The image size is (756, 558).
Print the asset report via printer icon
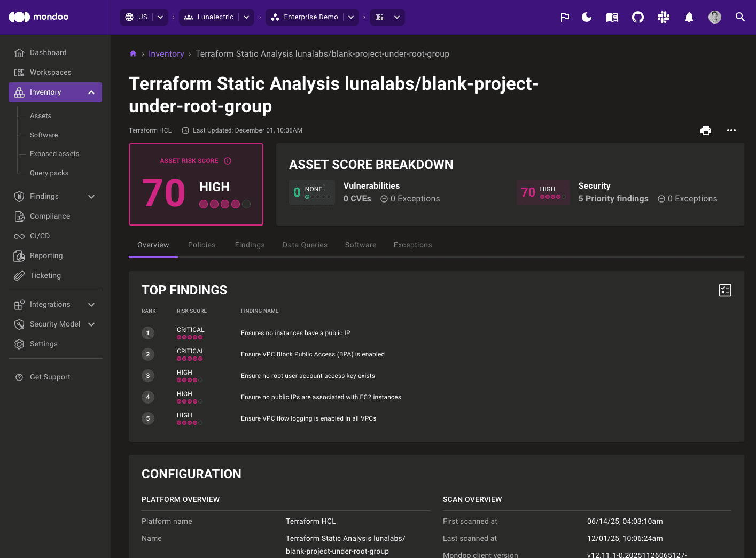click(706, 130)
